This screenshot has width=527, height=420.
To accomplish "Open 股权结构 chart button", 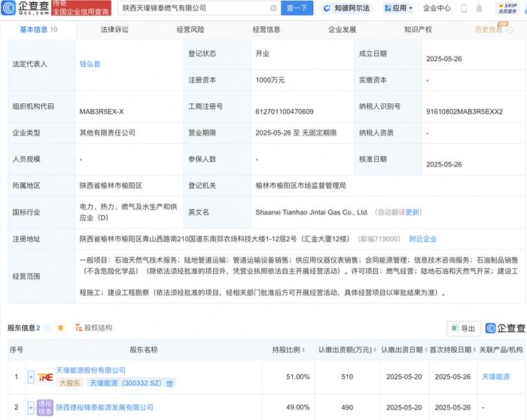I will tap(93, 327).
